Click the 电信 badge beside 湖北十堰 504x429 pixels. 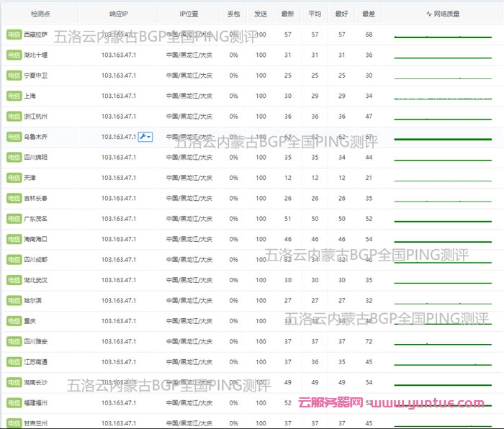[x=13, y=55]
